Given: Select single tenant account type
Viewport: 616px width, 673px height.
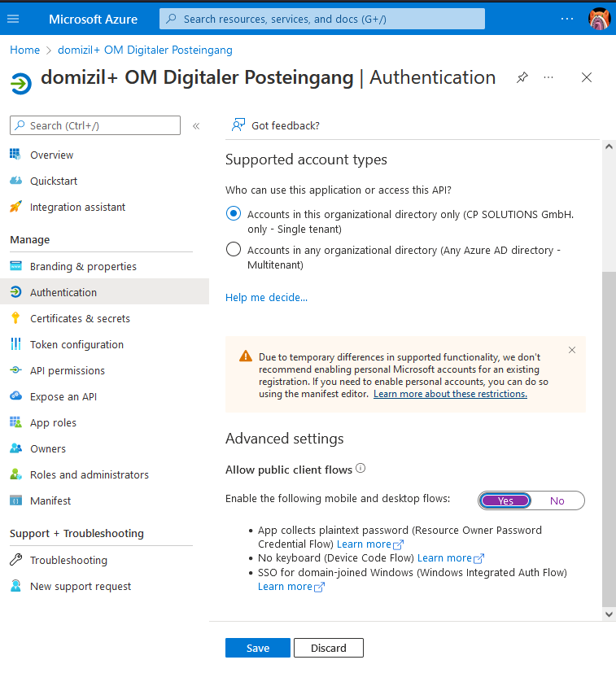Looking at the screenshot, I should tap(234, 214).
